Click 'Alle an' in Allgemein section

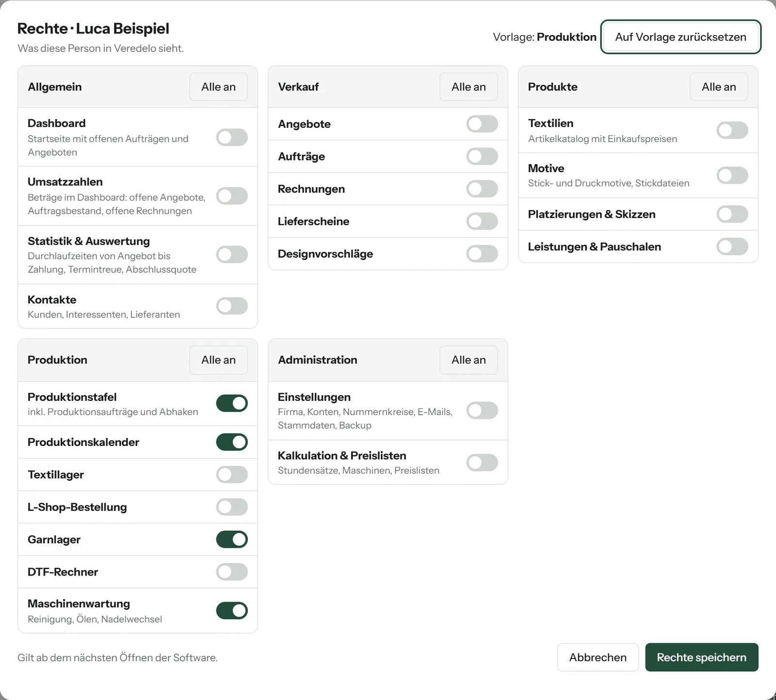coord(218,87)
